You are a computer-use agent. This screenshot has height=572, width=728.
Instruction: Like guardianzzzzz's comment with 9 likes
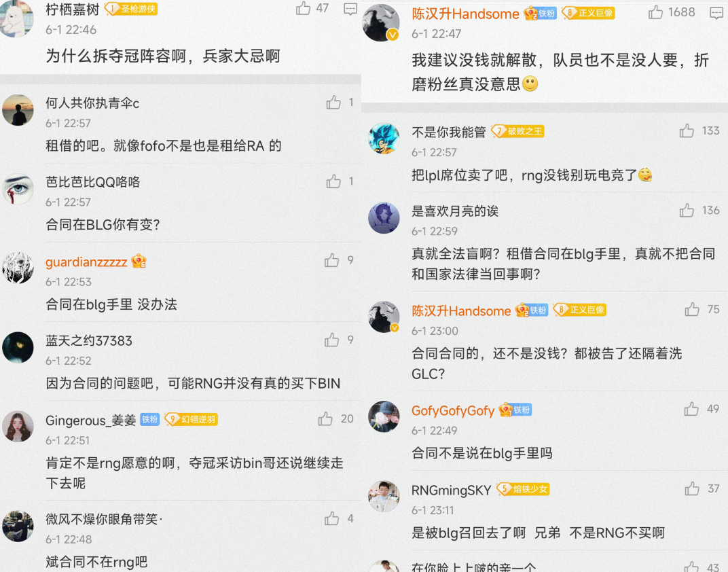331,260
